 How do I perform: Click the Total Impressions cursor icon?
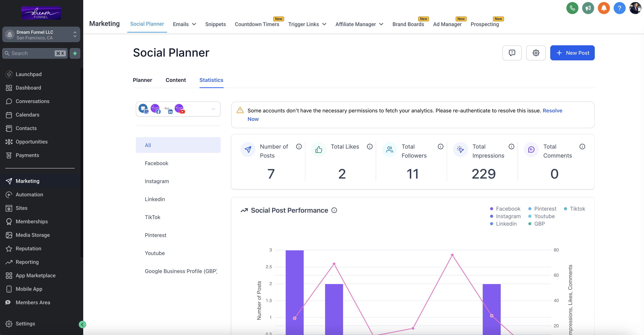460,150
